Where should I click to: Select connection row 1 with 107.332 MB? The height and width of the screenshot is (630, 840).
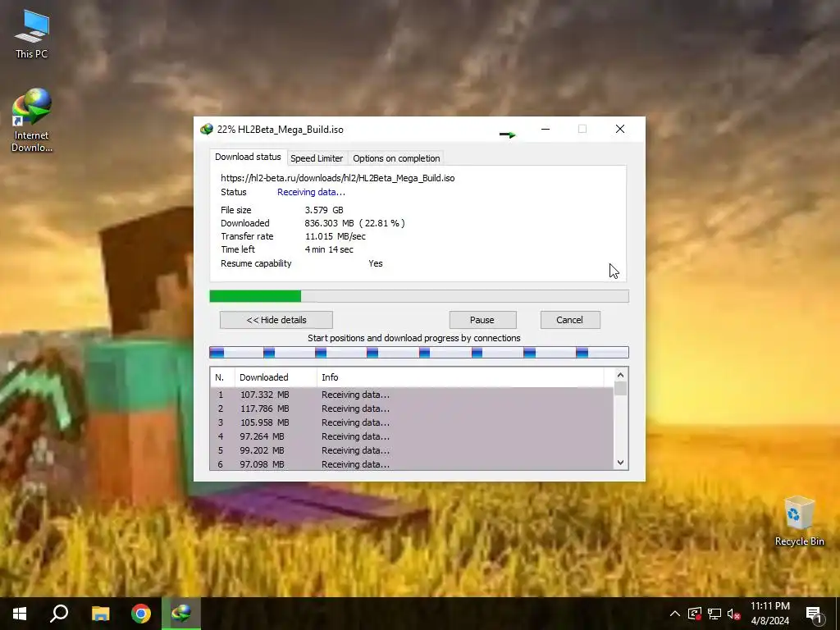[412, 395]
